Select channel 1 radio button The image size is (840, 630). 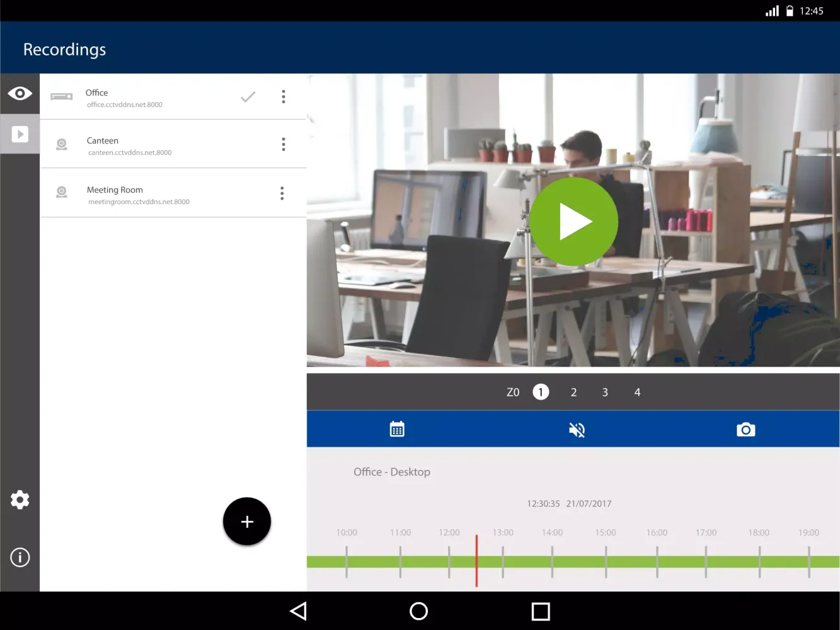pos(541,392)
